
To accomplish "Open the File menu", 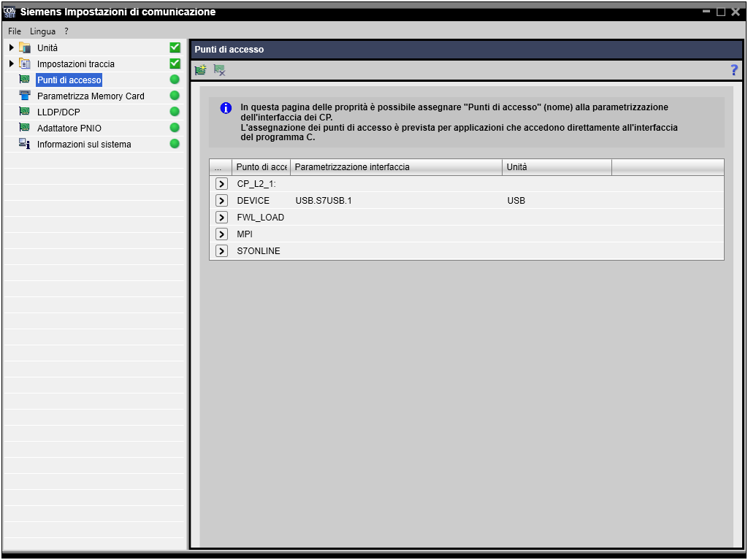I will pyautogui.click(x=15, y=31).
